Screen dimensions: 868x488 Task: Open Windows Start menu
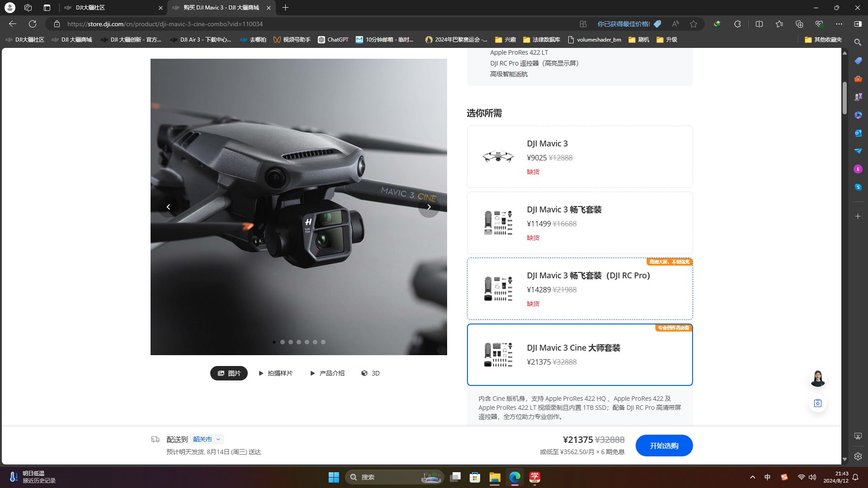click(334, 477)
